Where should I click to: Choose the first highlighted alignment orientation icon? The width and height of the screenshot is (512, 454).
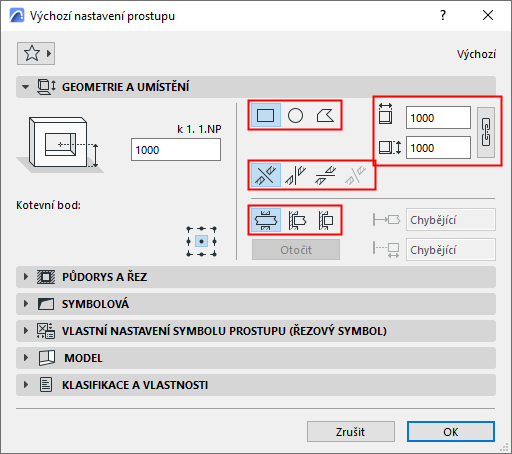pyautogui.click(x=266, y=175)
